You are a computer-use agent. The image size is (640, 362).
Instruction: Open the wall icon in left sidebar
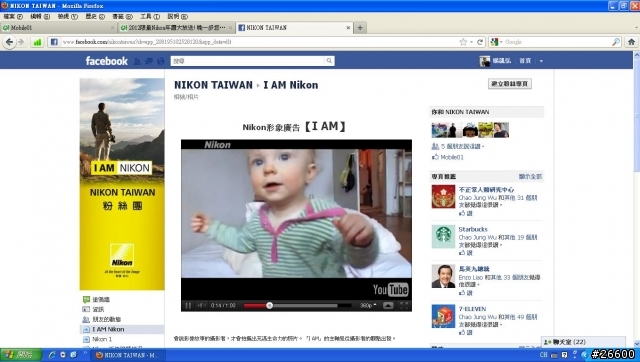tap(86, 300)
